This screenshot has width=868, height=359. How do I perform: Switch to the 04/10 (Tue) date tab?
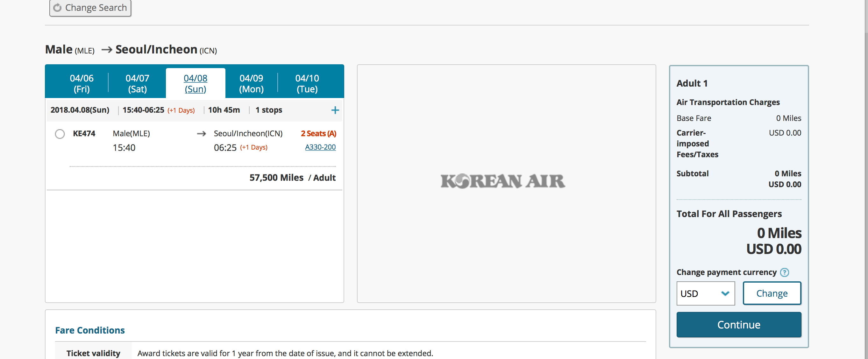307,83
